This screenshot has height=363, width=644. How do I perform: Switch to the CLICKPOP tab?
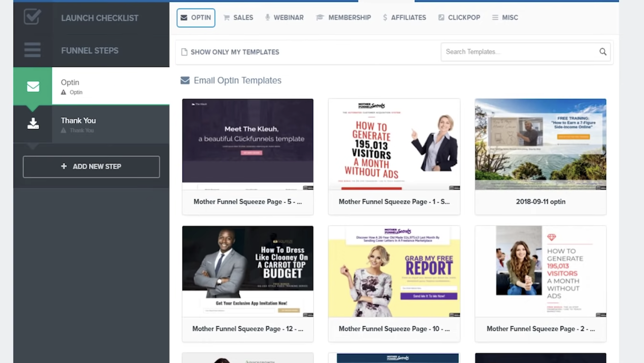459,17
